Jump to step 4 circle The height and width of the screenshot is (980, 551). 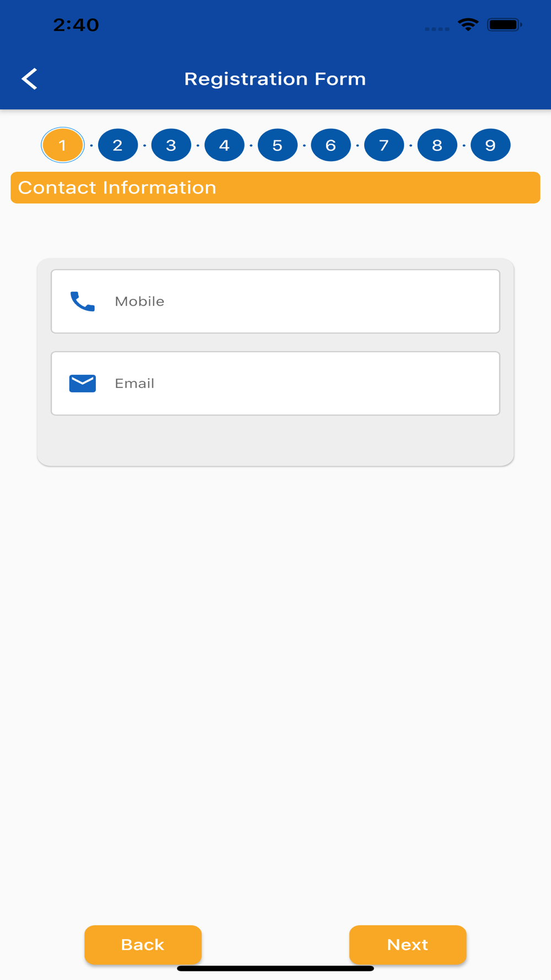[224, 145]
